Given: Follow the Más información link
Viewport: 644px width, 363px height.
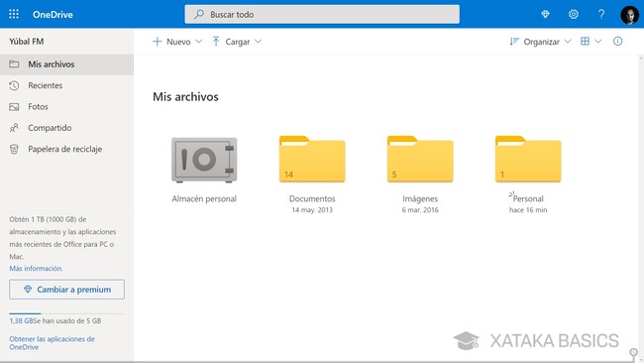Looking at the screenshot, I should coord(36,269).
